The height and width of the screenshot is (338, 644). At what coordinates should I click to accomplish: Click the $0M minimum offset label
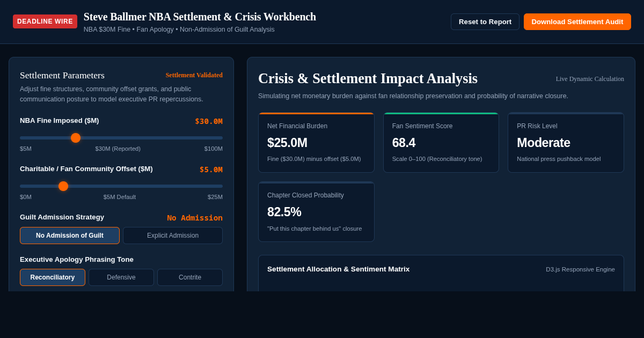(26, 197)
